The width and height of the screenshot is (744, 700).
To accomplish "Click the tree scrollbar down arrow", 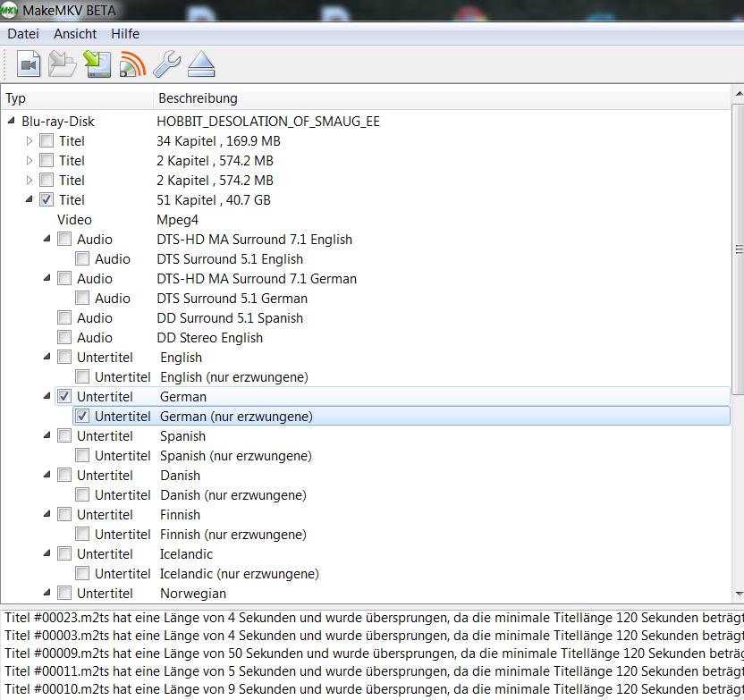I will [739, 594].
